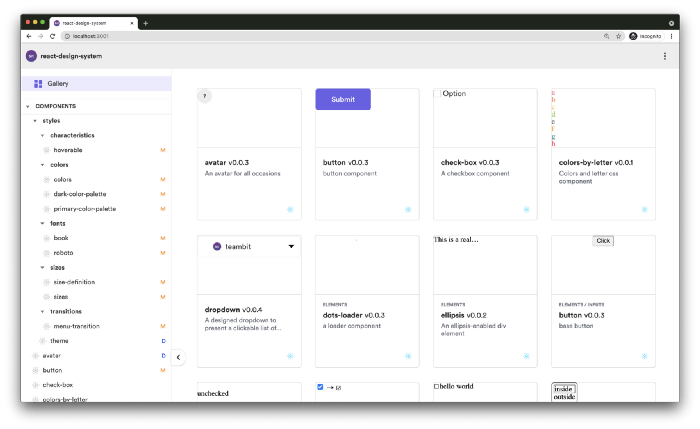The height and width of the screenshot is (429, 700).
Task: Click React icon on dots-loader card
Action: coord(408,356)
